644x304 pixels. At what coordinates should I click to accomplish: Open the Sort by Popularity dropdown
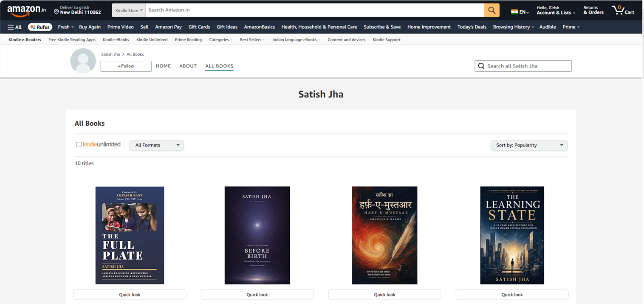tap(529, 145)
